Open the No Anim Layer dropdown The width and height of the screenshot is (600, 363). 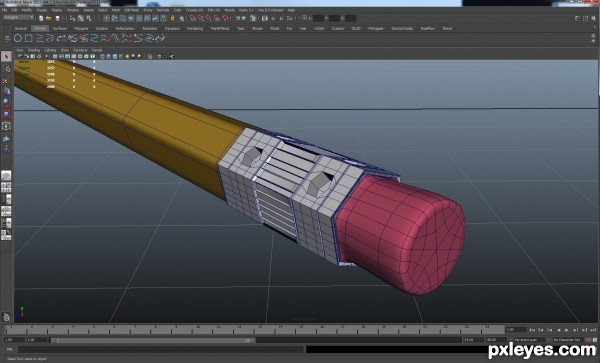point(529,340)
